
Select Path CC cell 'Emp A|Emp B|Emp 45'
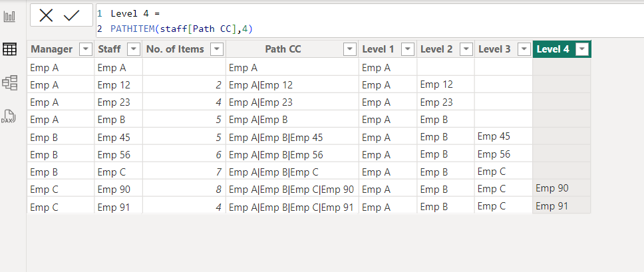pos(292,138)
